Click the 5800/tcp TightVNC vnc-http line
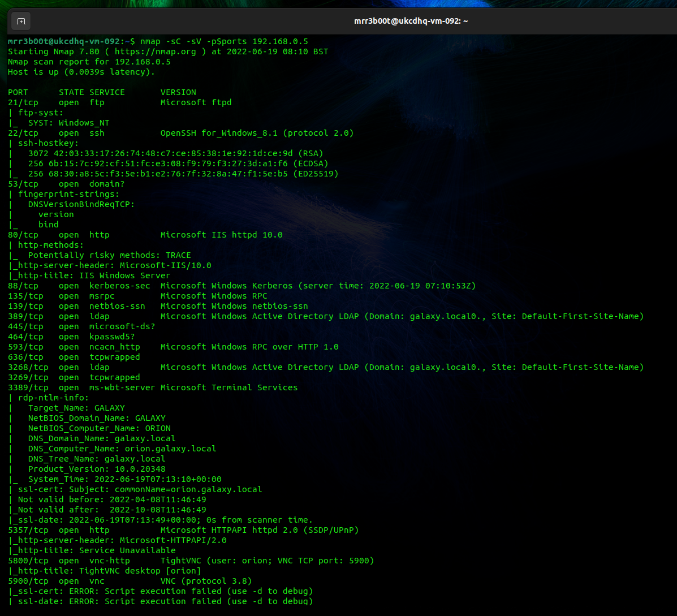Screen dimensions: 677x616 (191, 561)
